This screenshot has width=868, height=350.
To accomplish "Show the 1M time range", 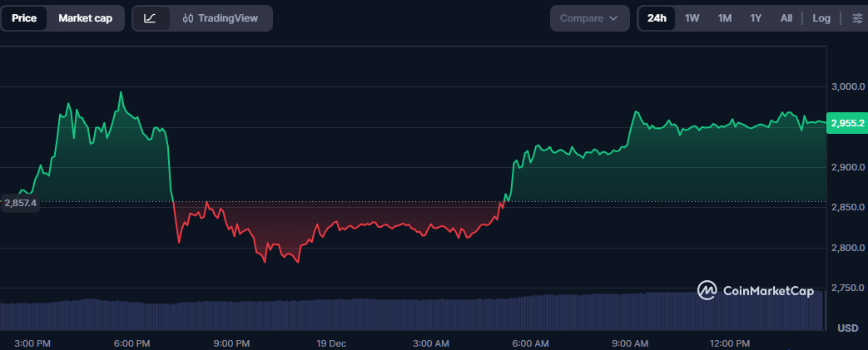I will (x=724, y=18).
